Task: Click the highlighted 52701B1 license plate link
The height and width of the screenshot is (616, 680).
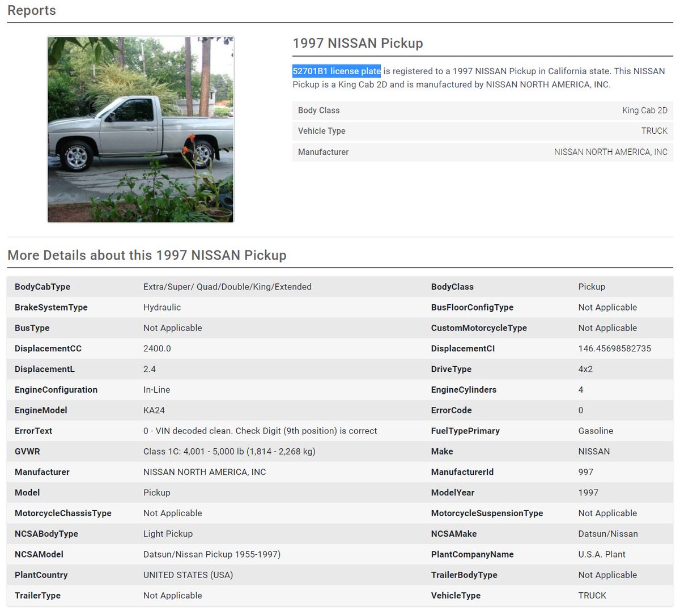Action: (337, 71)
